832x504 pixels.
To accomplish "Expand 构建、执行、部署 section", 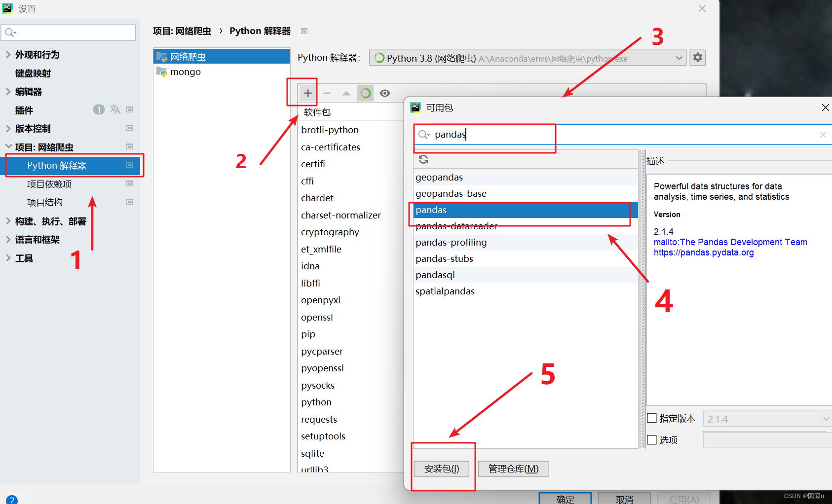I will coord(8,221).
